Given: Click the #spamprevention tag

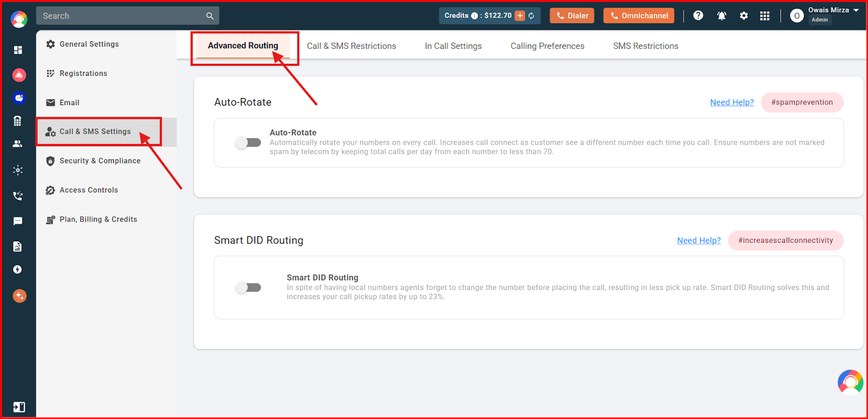Looking at the screenshot, I should pyautogui.click(x=802, y=102).
